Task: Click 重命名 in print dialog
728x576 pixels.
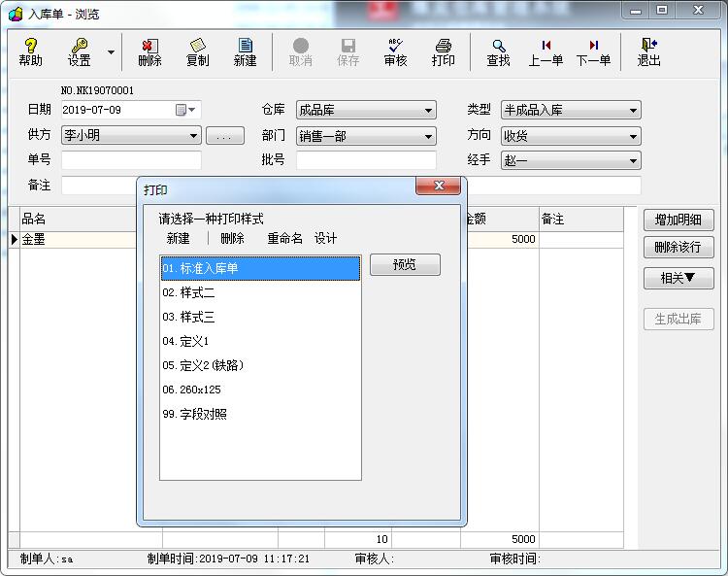Action: coord(284,239)
